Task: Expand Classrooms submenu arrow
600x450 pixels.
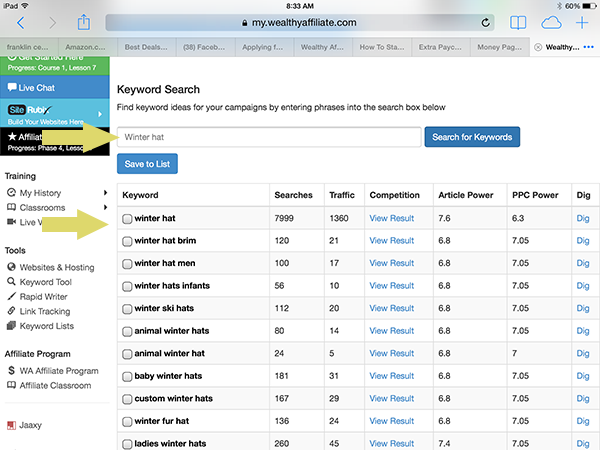Action: [105, 207]
